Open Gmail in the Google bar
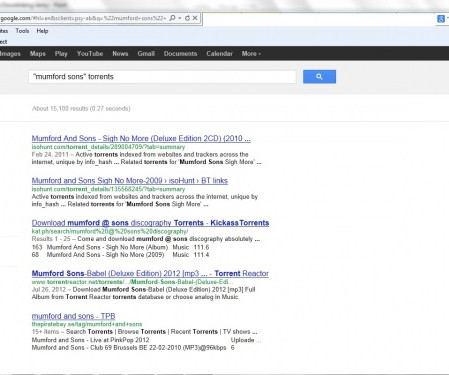The width and height of the screenshot is (449, 375). [x=146, y=54]
